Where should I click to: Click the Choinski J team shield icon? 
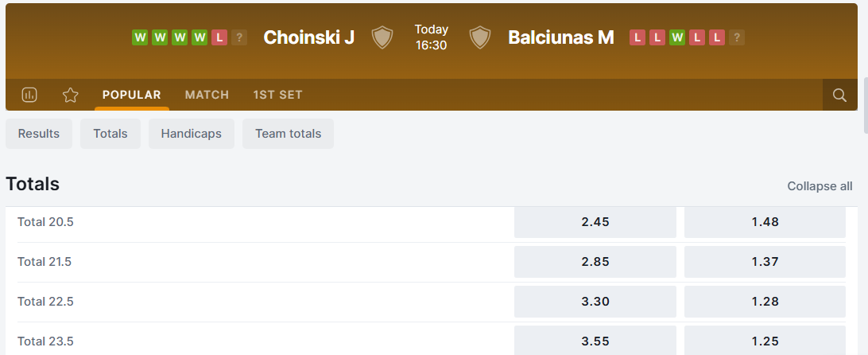[382, 37]
